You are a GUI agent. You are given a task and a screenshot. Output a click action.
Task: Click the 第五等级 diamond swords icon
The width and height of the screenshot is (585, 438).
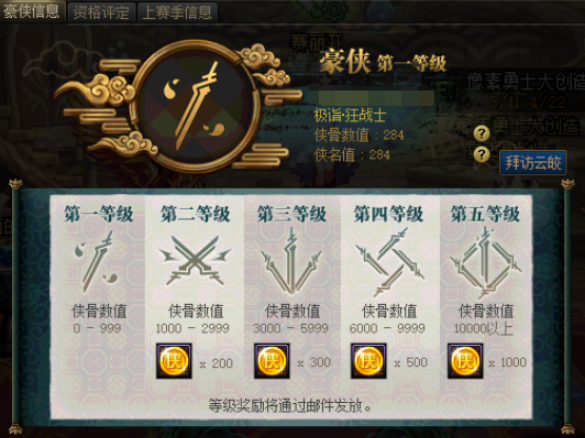click(x=485, y=263)
